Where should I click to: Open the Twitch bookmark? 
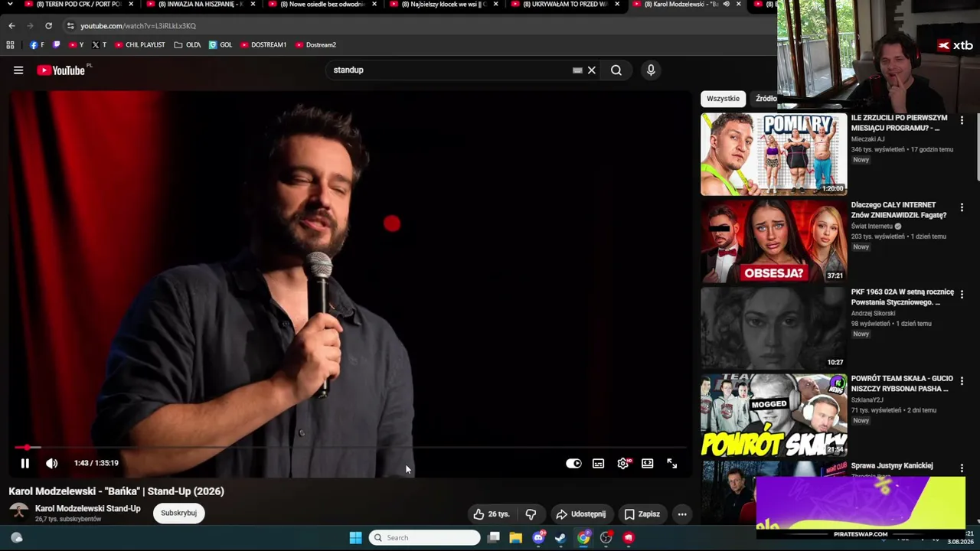point(57,45)
